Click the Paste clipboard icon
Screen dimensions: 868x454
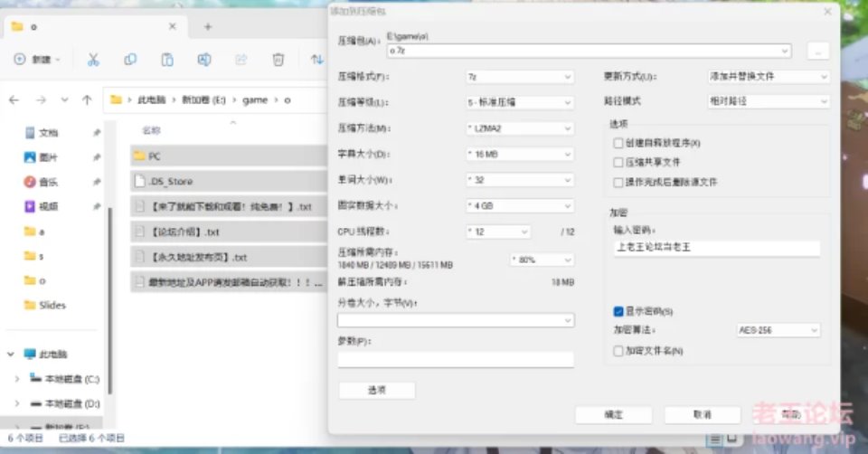(167, 60)
